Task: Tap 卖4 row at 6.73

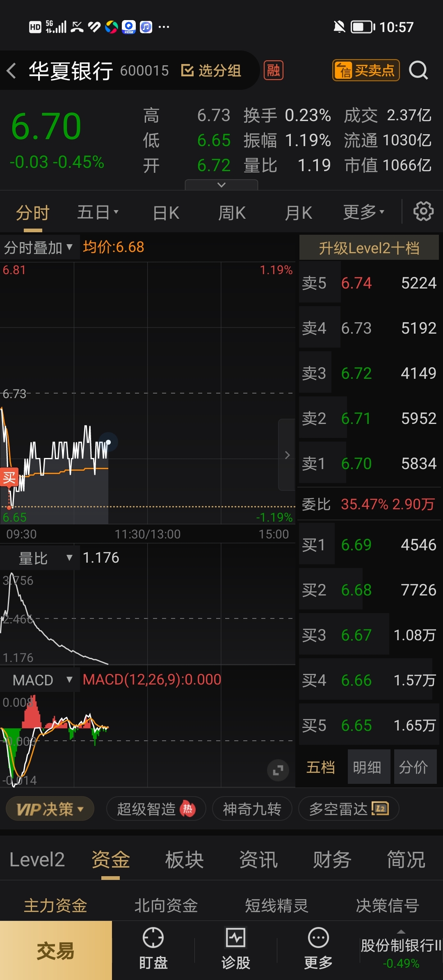Action: tap(369, 328)
